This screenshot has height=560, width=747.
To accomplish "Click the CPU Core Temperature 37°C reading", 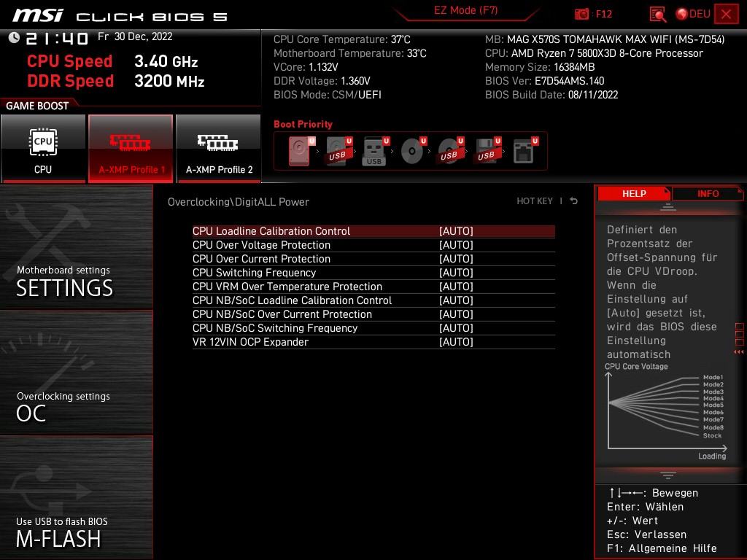I will click(341, 39).
